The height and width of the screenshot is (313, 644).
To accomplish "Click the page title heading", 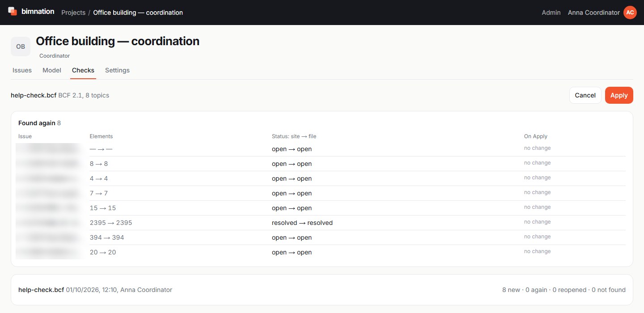I will pos(118,41).
